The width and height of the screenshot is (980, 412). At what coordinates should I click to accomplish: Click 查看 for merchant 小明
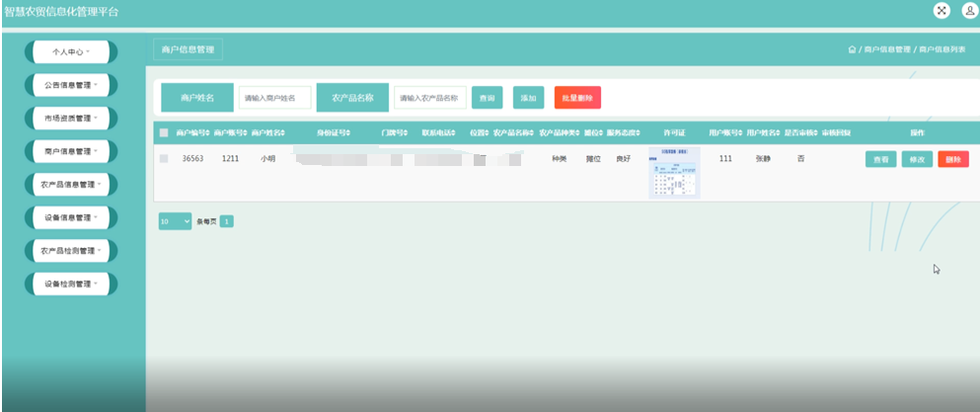click(881, 159)
